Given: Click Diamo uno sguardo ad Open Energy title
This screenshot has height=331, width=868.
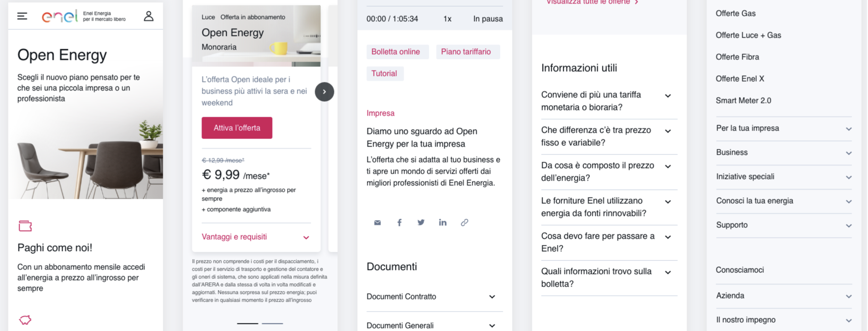Looking at the screenshot, I should tap(422, 138).
